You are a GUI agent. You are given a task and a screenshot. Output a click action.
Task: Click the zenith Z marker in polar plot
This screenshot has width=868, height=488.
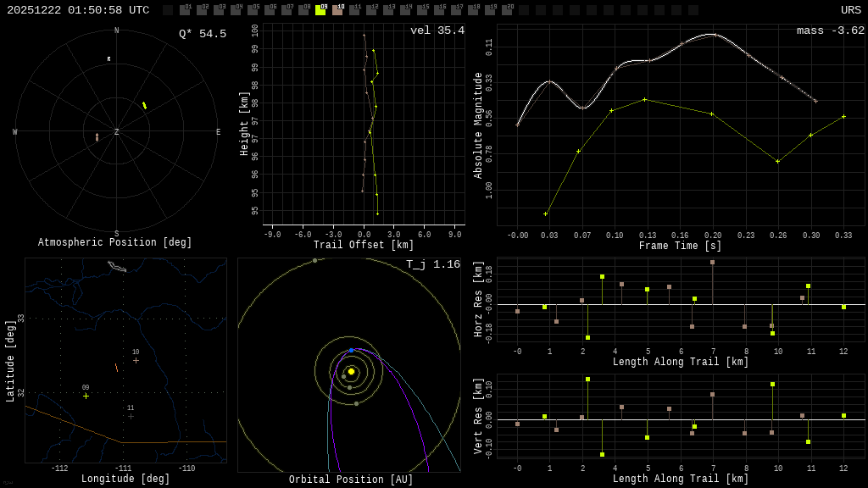117,132
